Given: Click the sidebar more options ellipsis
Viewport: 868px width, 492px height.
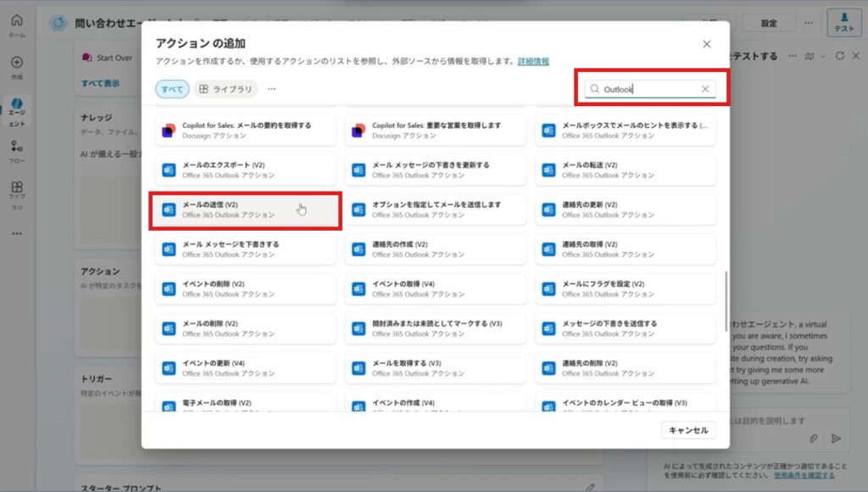Looking at the screenshot, I should click(17, 233).
